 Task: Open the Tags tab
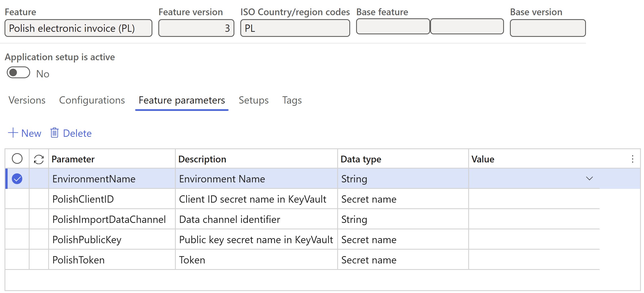tap(292, 100)
